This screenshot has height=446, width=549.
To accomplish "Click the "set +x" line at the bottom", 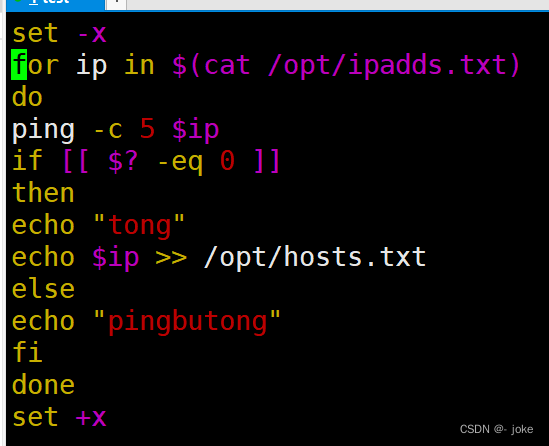I will (x=59, y=417).
